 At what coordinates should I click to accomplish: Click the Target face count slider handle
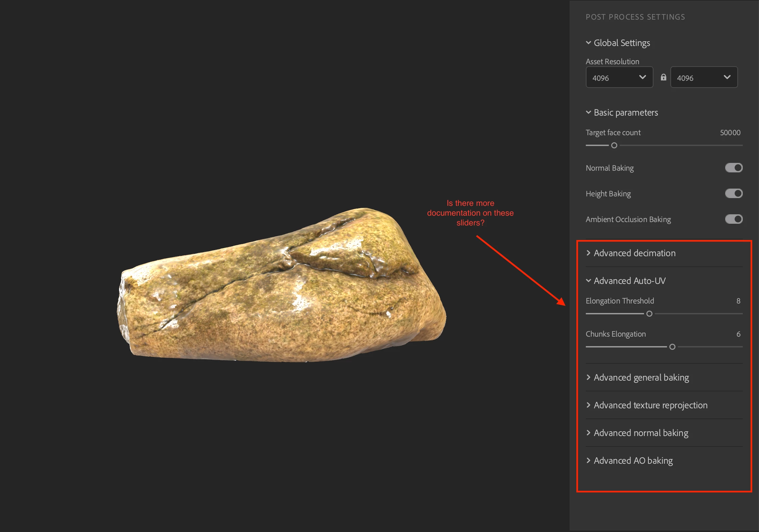(614, 145)
